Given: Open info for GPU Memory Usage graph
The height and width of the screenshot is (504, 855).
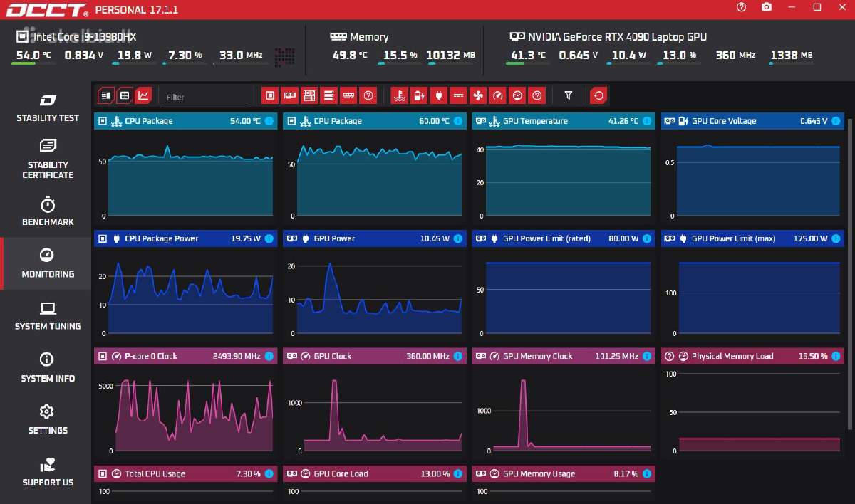Looking at the screenshot, I should pyautogui.click(x=646, y=473).
